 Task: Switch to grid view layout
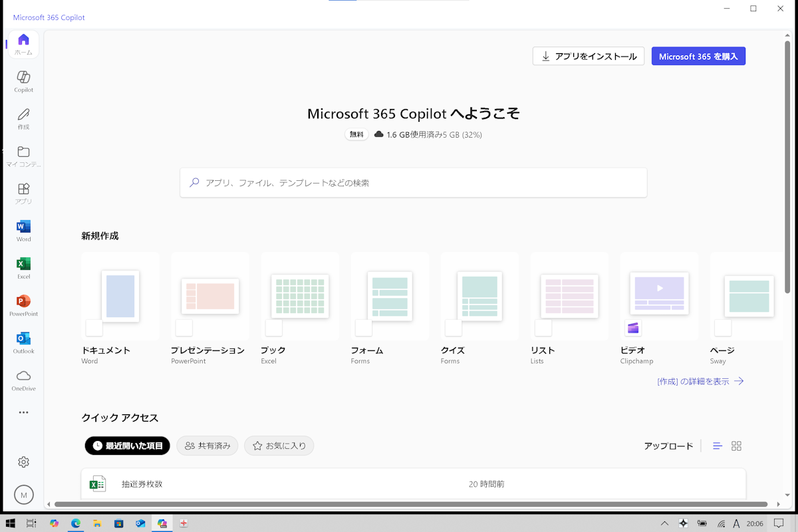click(x=736, y=446)
